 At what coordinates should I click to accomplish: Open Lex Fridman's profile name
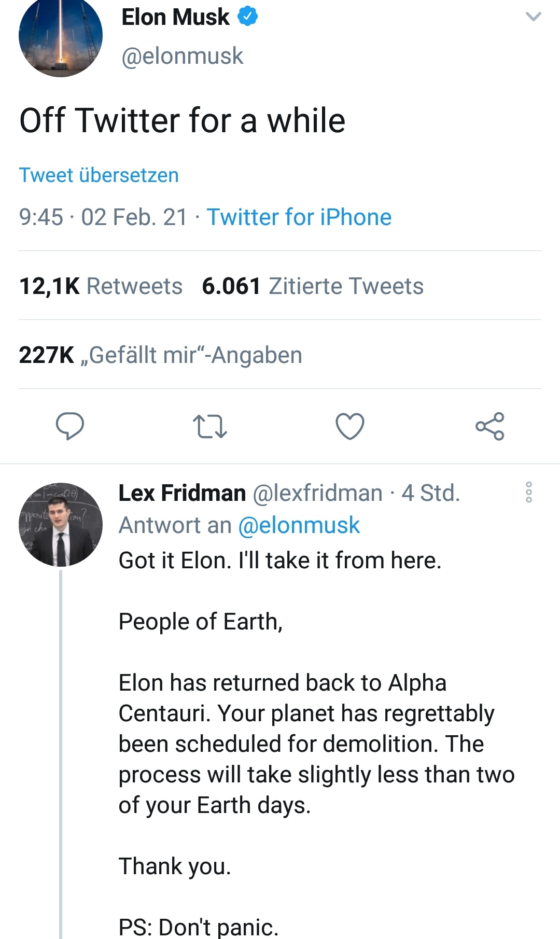tap(182, 493)
